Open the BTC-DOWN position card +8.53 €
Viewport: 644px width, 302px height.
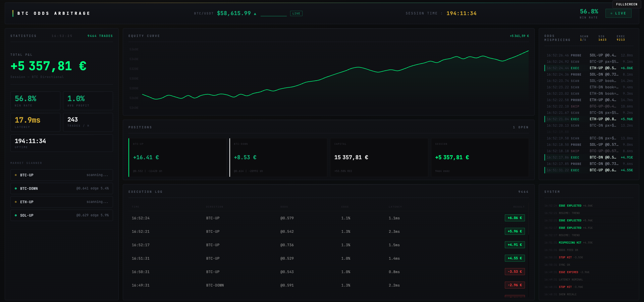[x=278, y=157]
